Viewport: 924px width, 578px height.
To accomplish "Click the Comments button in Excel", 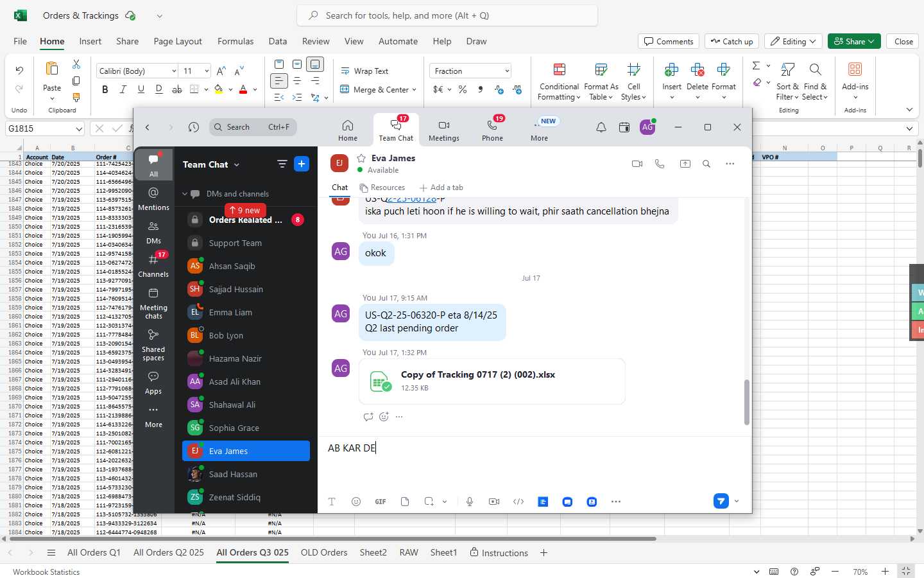I will point(669,41).
